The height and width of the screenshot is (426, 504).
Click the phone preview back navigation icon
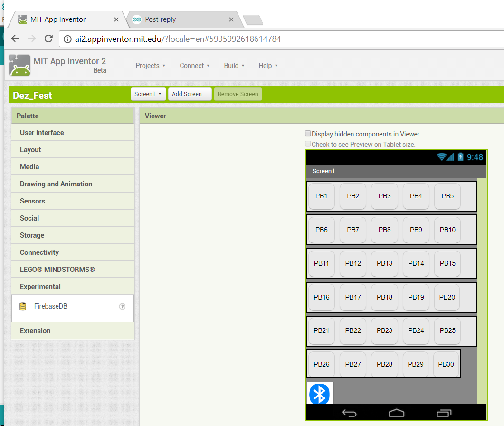click(x=350, y=413)
